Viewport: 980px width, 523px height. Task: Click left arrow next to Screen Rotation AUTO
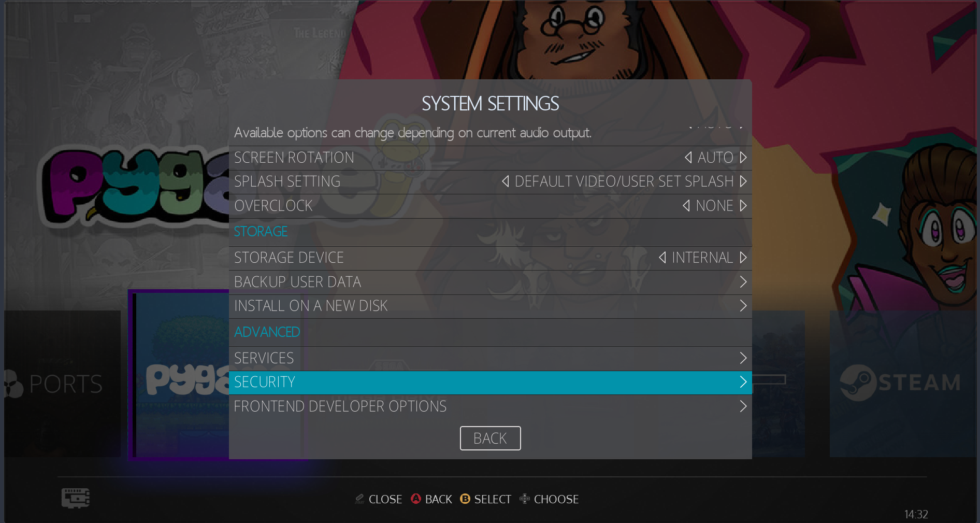pos(688,157)
